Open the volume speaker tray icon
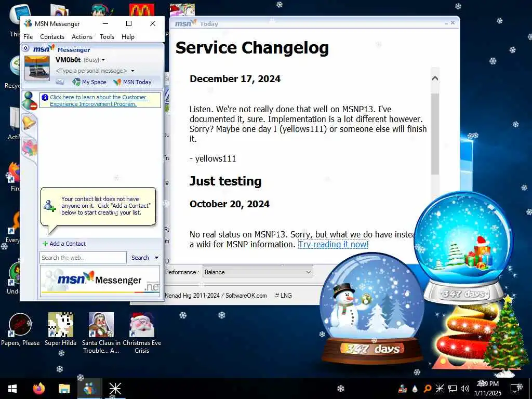 [x=465, y=389]
